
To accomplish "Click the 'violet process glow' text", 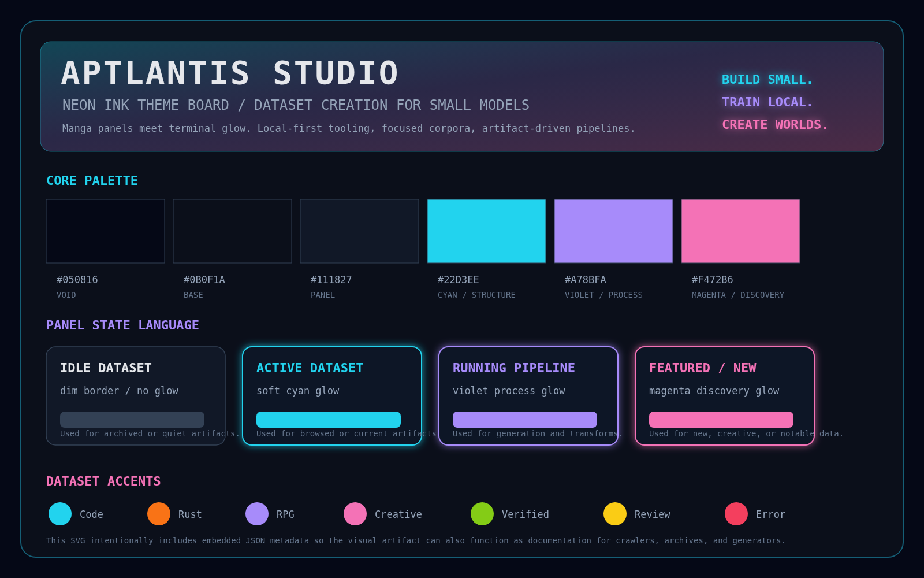I will [x=509, y=391].
